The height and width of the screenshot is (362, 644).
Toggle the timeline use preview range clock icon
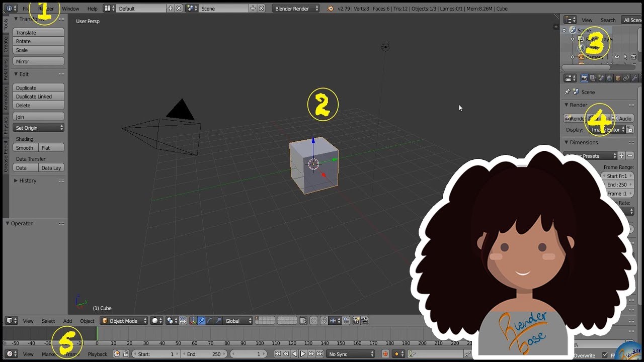click(x=117, y=354)
